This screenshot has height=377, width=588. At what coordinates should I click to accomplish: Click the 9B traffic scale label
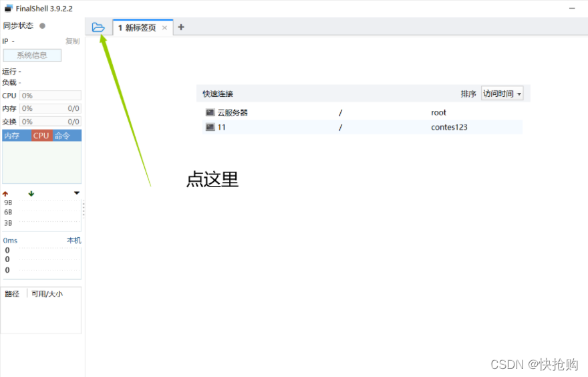click(8, 203)
